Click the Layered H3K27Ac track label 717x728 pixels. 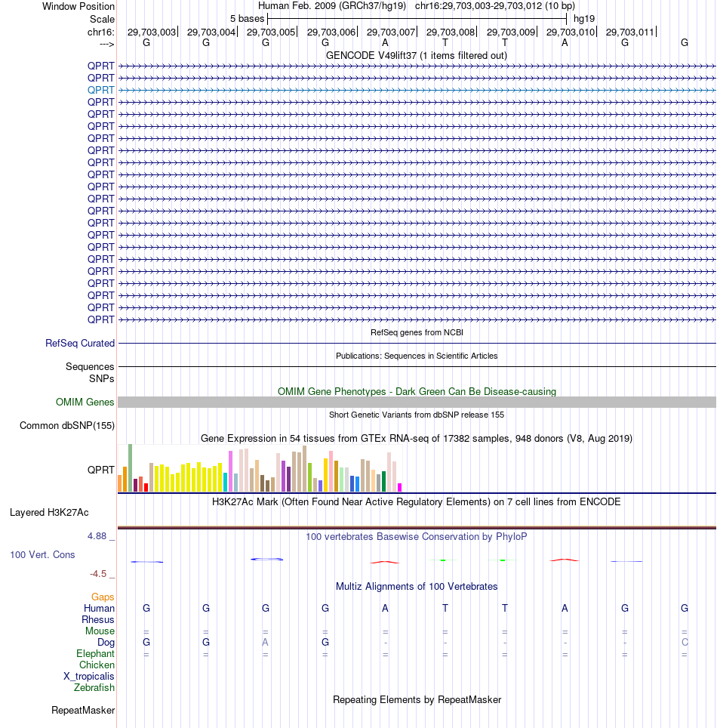click(x=49, y=513)
